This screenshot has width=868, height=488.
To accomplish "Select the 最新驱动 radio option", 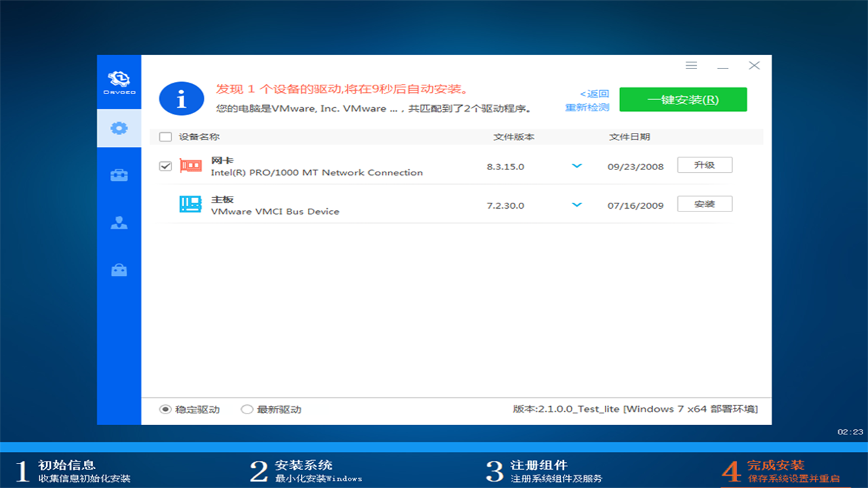I will 247,409.
